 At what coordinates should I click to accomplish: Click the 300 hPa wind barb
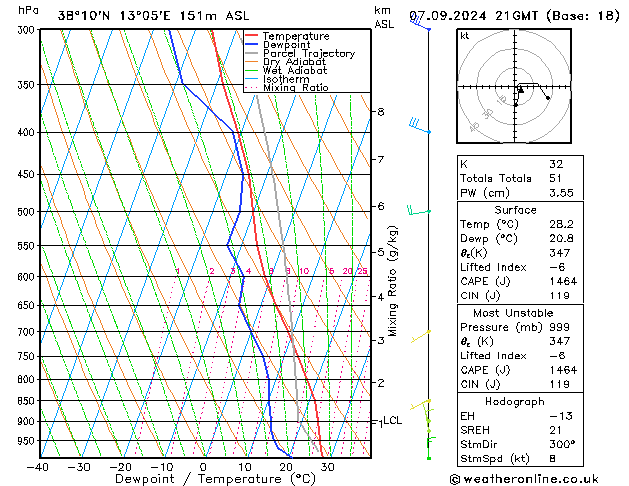[x=420, y=23]
